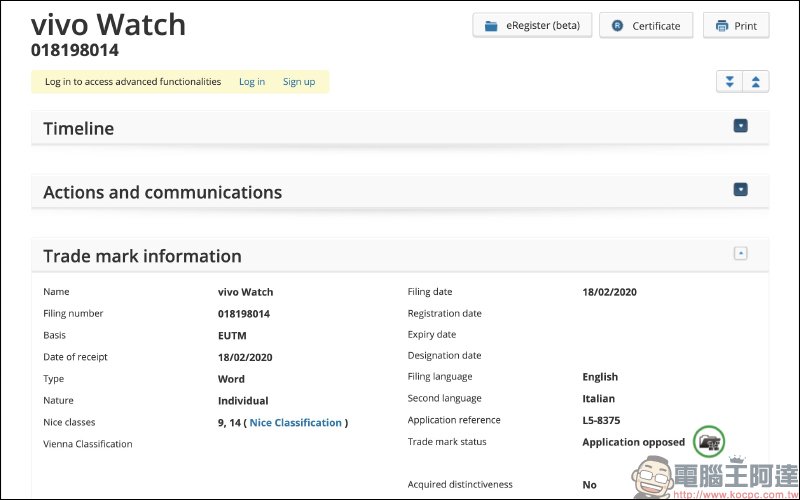This screenshot has height=500, width=800.
Task: Expand all sections with double-down arrow
Action: pos(730,82)
